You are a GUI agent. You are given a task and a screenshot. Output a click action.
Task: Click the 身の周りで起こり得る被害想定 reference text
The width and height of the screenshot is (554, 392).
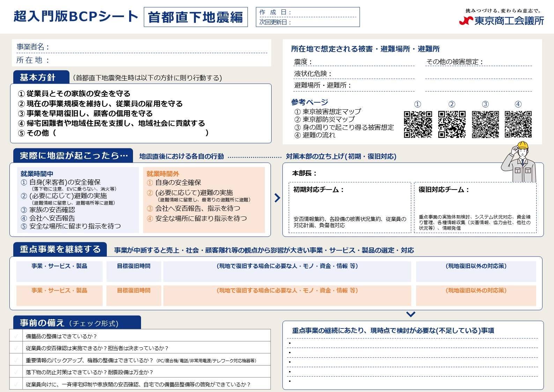(348, 127)
